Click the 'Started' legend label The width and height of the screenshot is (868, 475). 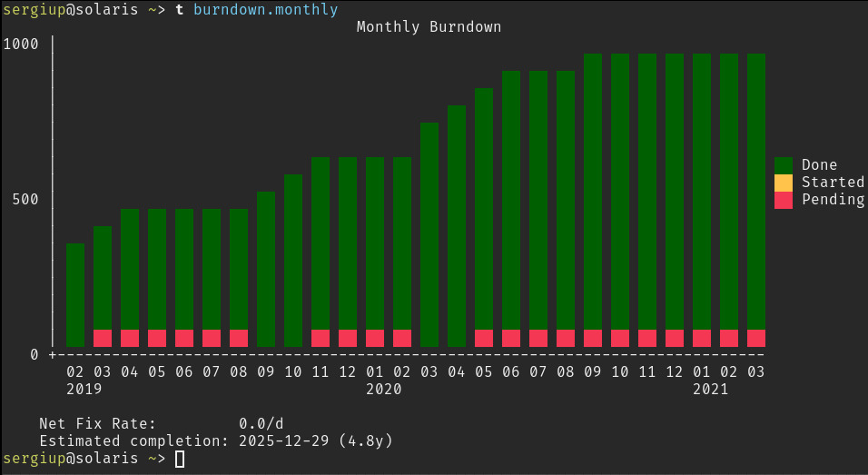pos(833,183)
